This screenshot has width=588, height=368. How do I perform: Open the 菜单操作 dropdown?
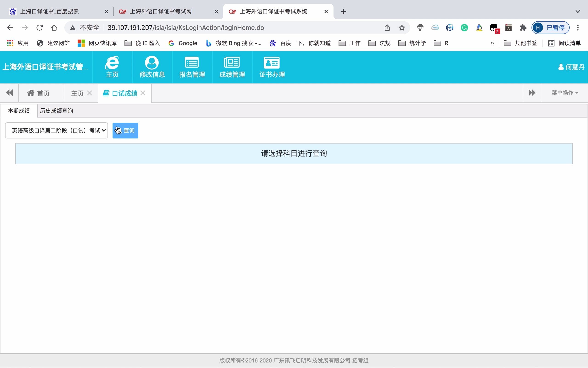coord(565,93)
